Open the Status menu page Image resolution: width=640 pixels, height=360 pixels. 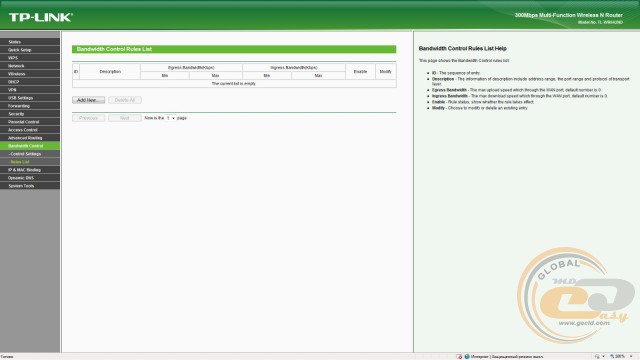pyautogui.click(x=30, y=42)
